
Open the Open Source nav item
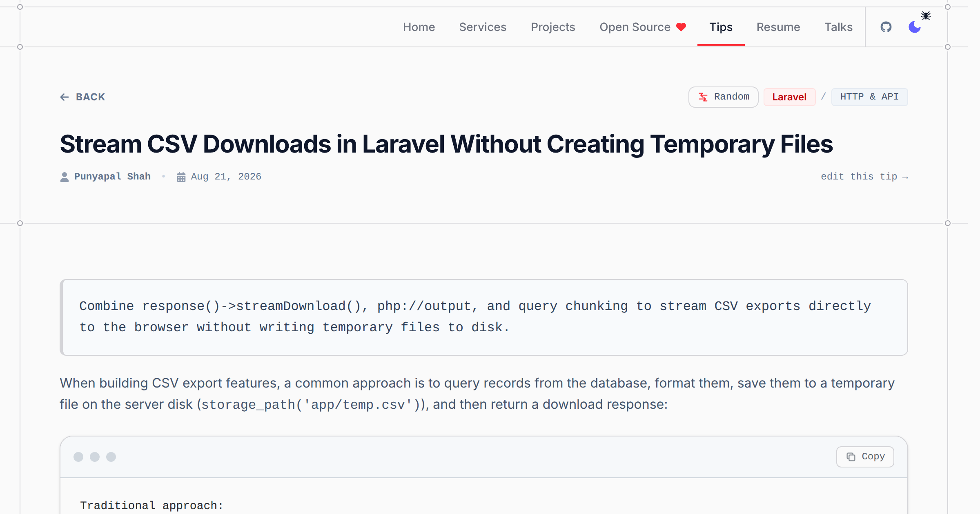(x=643, y=27)
